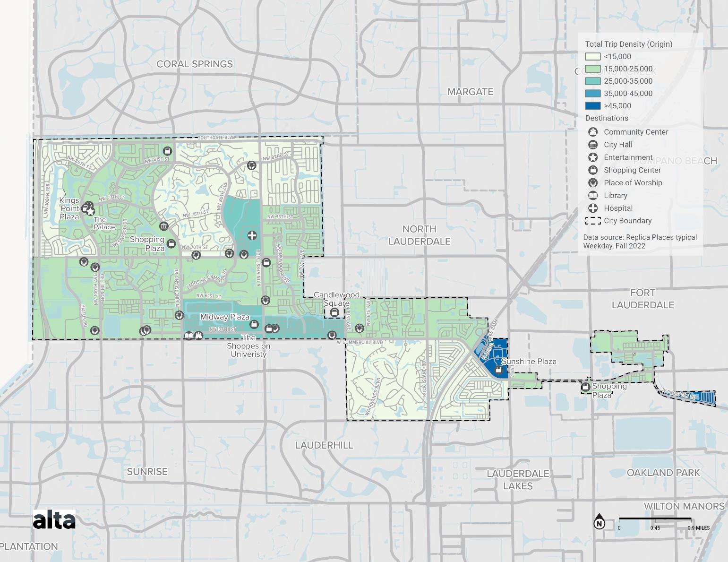Pick the >45,000 density swatch
Screen dimensions: 728x562
593,106
